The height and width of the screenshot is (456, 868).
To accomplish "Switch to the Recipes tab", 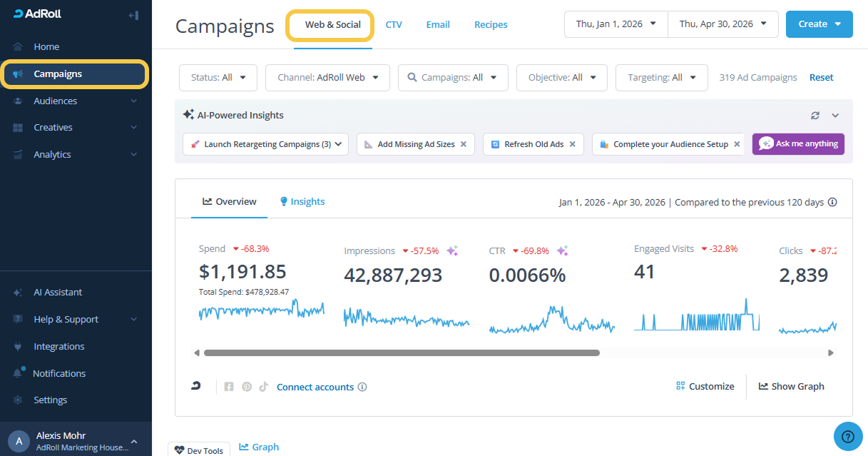I will [491, 24].
